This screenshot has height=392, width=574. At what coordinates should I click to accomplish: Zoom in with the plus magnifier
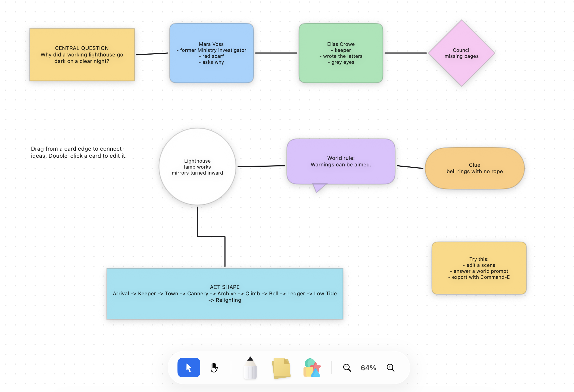point(391,368)
